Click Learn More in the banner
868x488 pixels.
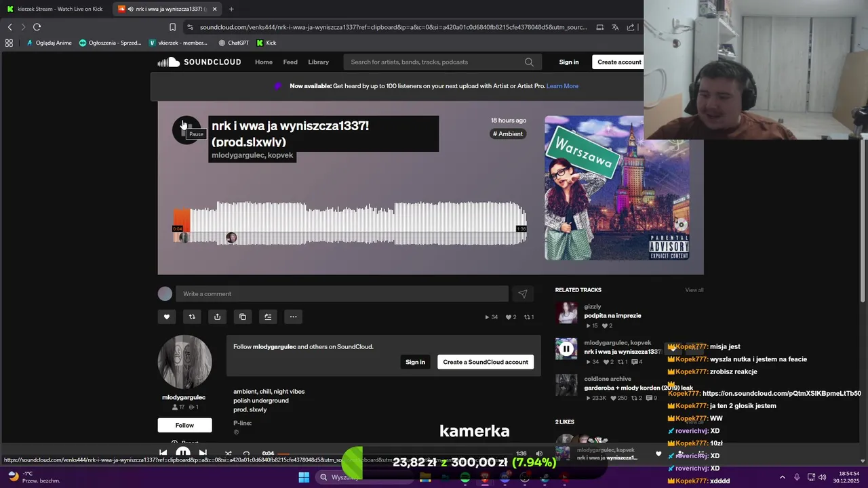(562, 86)
